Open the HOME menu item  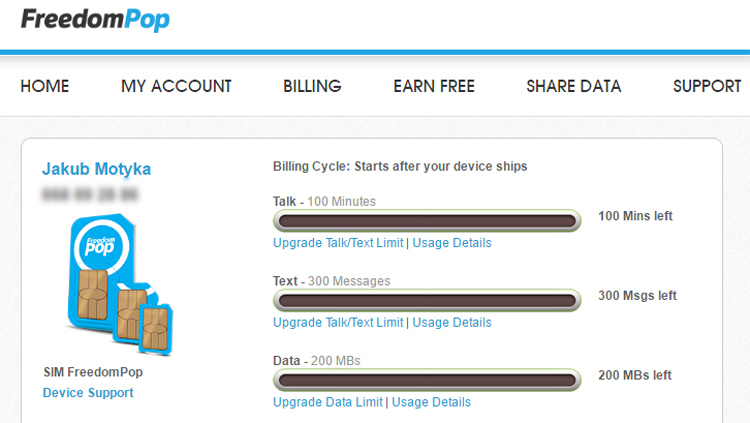click(x=45, y=86)
